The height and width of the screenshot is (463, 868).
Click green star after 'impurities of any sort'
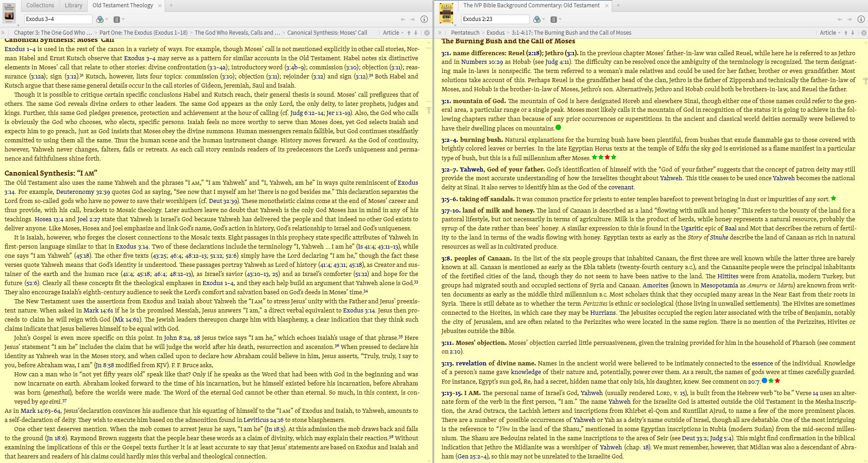click(x=833, y=198)
